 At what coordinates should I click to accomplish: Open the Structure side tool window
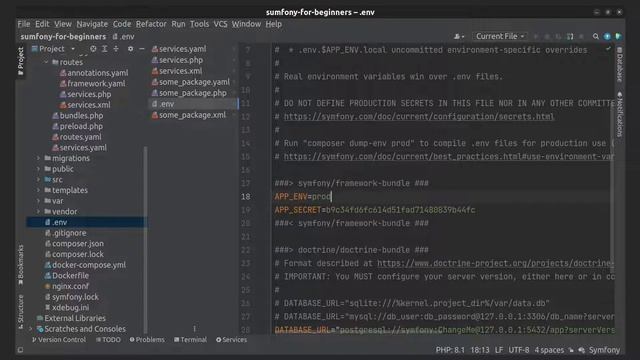[x=20, y=311]
